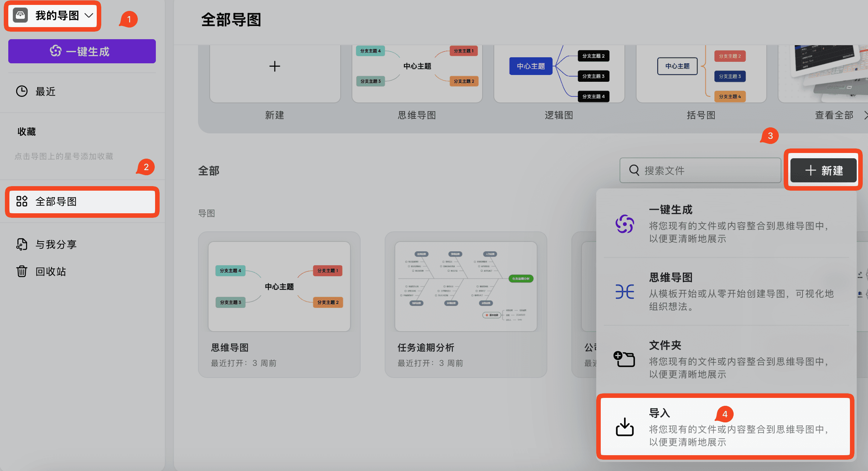Open the 回收站 trash bin
This screenshot has width=868, height=471.
coord(50,272)
